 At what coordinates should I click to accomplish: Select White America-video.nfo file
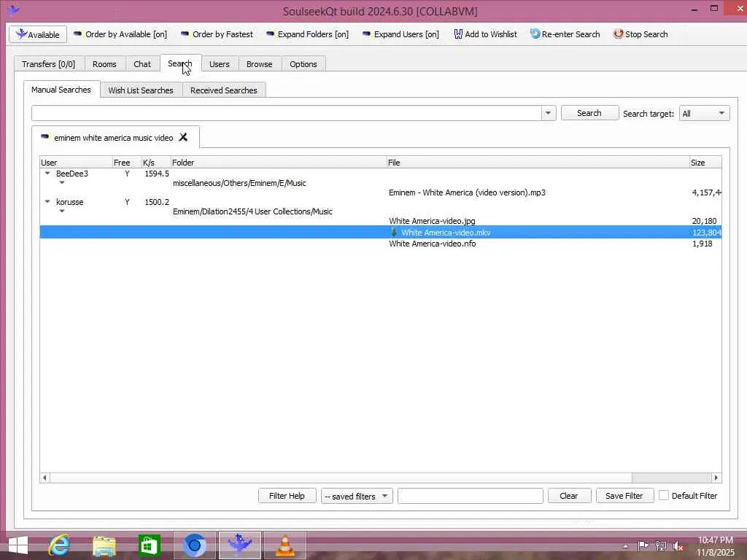pos(432,244)
